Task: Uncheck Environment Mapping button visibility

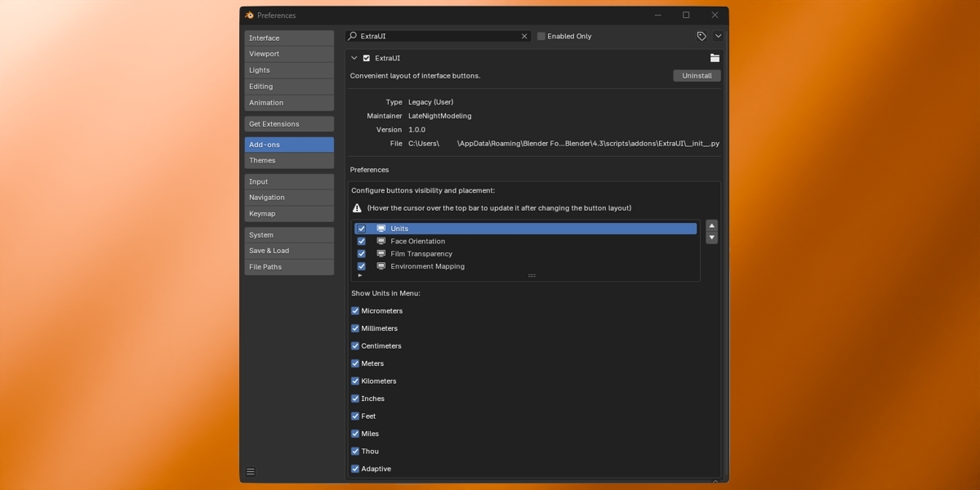Action: point(361,266)
